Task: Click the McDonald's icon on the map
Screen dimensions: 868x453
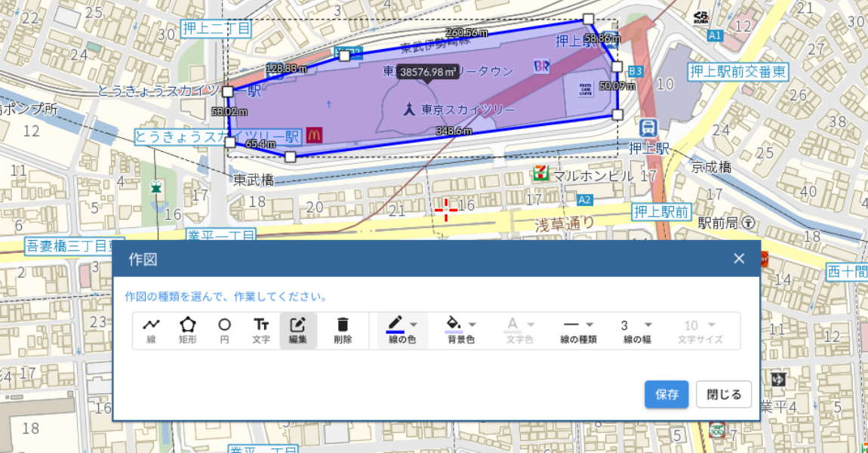Action: [x=314, y=135]
